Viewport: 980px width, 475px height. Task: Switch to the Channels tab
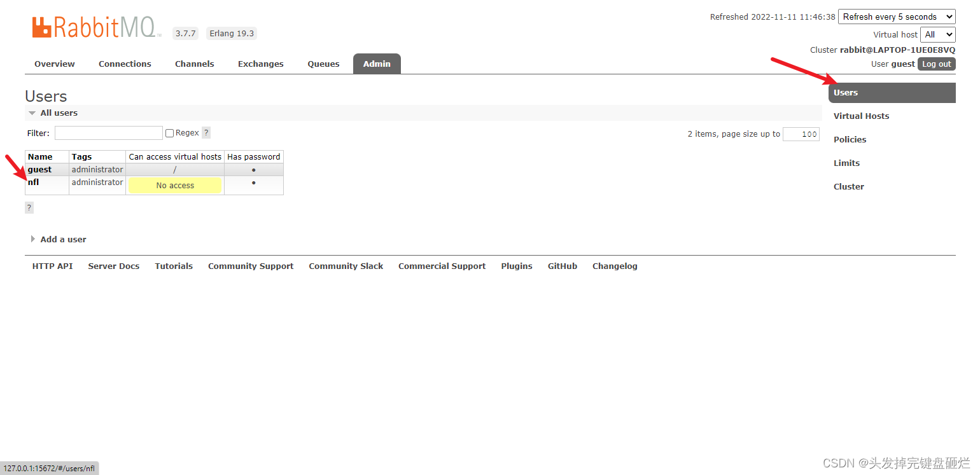coord(195,64)
